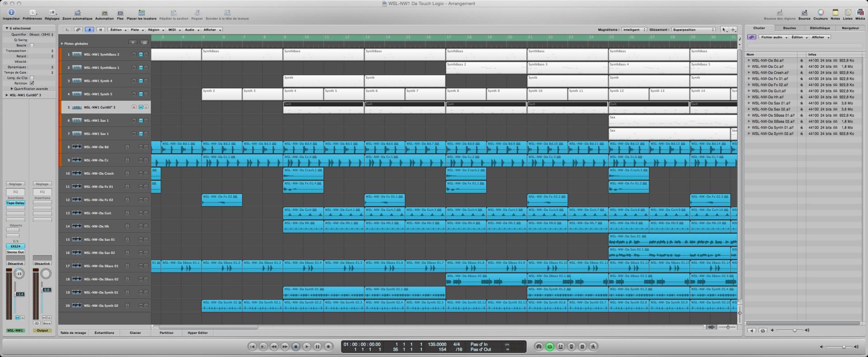Click the catch playhead button
Screen dimensions: 868x357
[90, 30]
